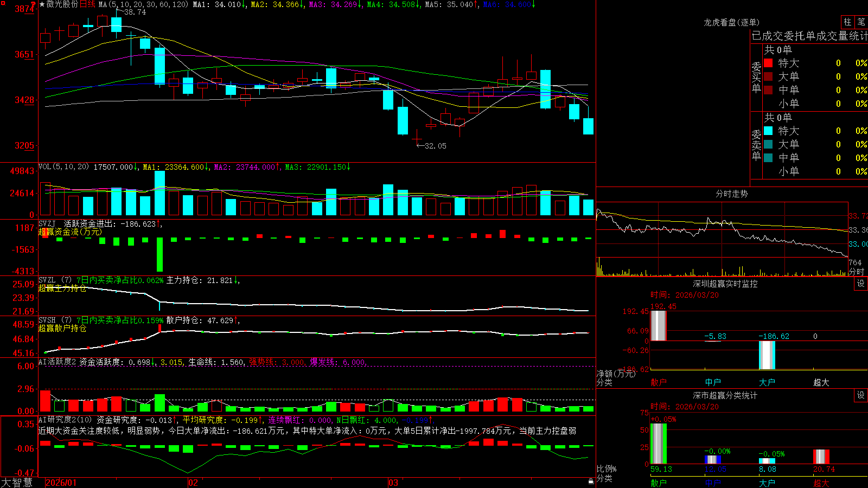Select the SVZL (7) indicator label
The width and height of the screenshot is (868, 488).
click(x=55, y=280)
